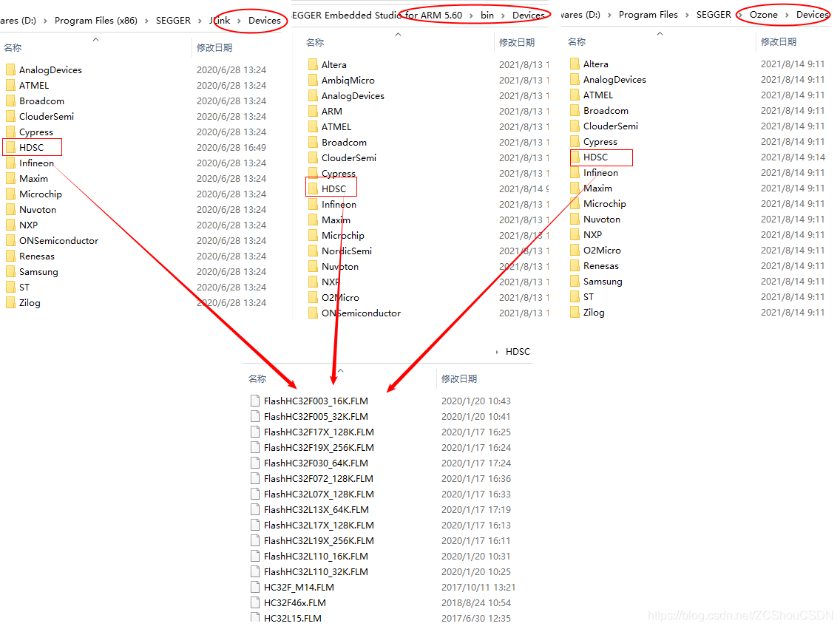
Task: Open the HDSC folder icon in JLink Devices
Action: click(x=10, y=147)
